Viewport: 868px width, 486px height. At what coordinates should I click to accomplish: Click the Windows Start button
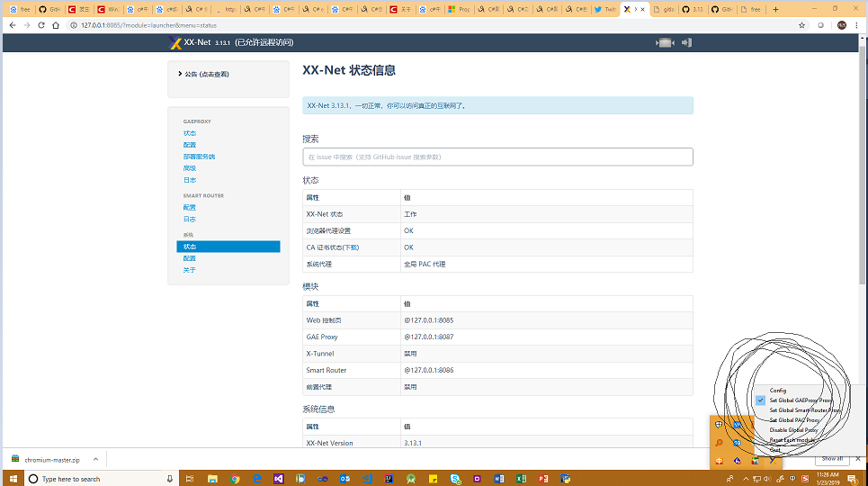click(13, 478)
